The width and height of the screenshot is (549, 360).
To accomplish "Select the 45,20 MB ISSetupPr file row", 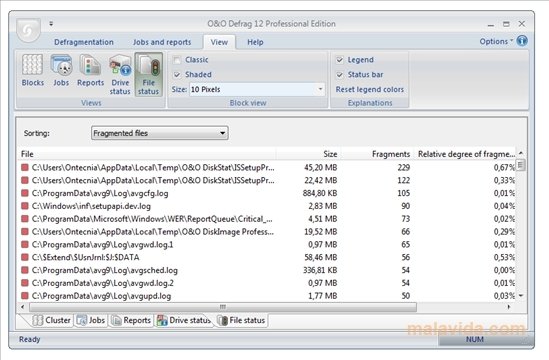I will click(x=268, y=167).
